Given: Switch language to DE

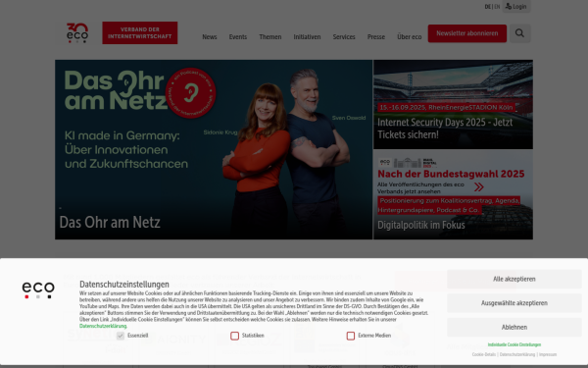Looking at the screenshot, I should coord(487,7).
